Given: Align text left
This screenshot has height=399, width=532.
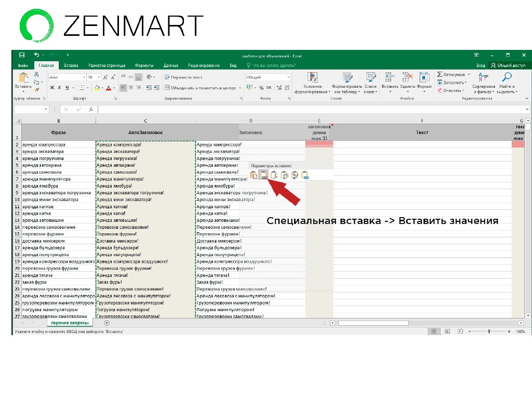Looking at the screenshot, I should click(x=124, y=88).
